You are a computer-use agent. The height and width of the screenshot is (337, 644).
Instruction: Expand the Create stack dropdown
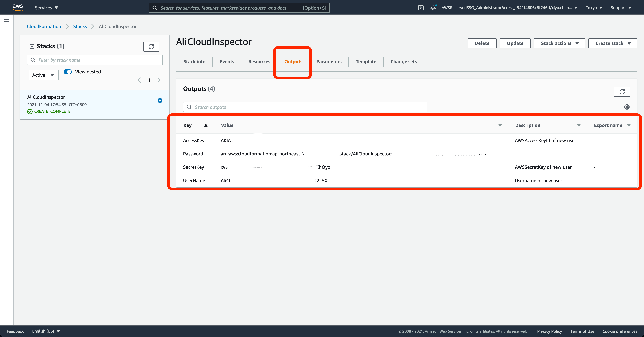point(612,43)
